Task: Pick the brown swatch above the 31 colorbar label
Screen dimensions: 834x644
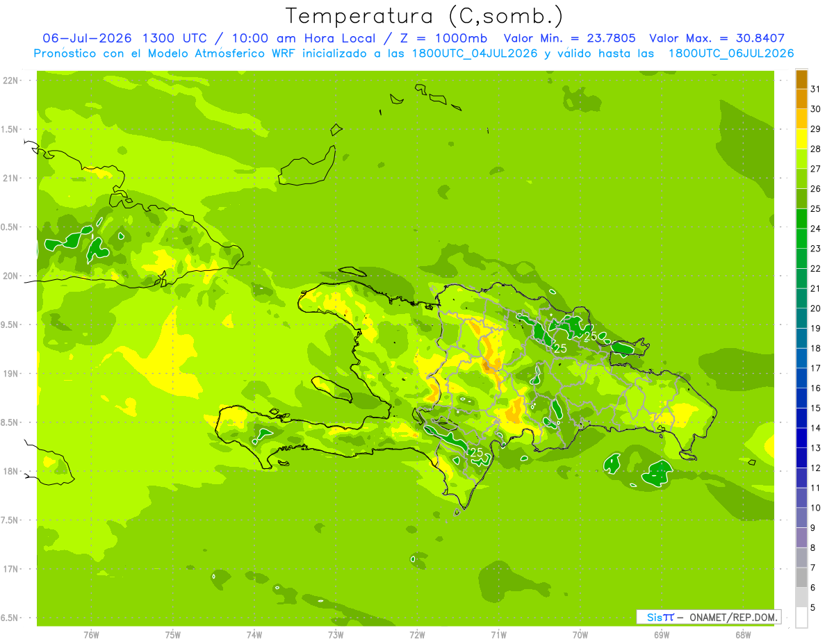Action: tap(801, 79)
